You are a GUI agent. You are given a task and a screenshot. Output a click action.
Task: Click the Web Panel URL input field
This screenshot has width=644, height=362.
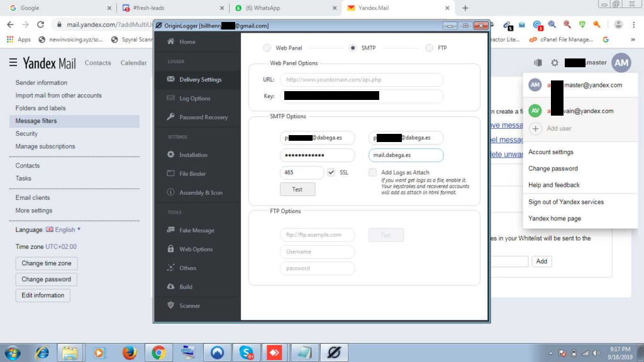pos(362,80)
